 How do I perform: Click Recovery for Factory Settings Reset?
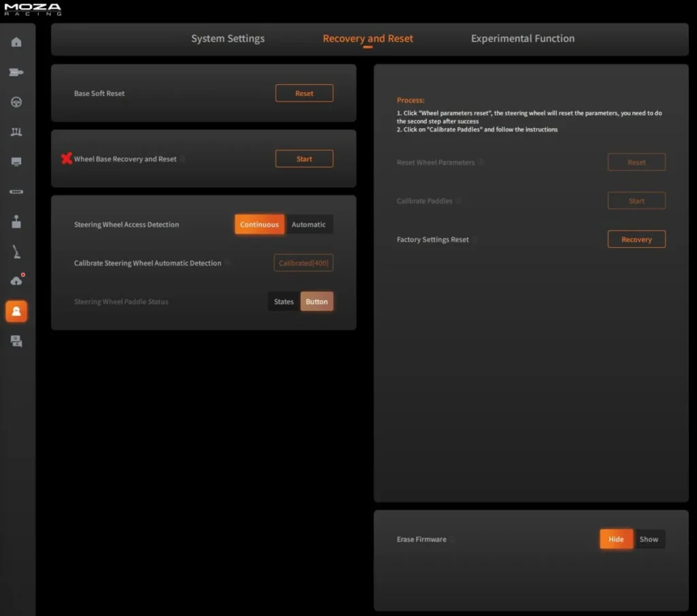636,240
